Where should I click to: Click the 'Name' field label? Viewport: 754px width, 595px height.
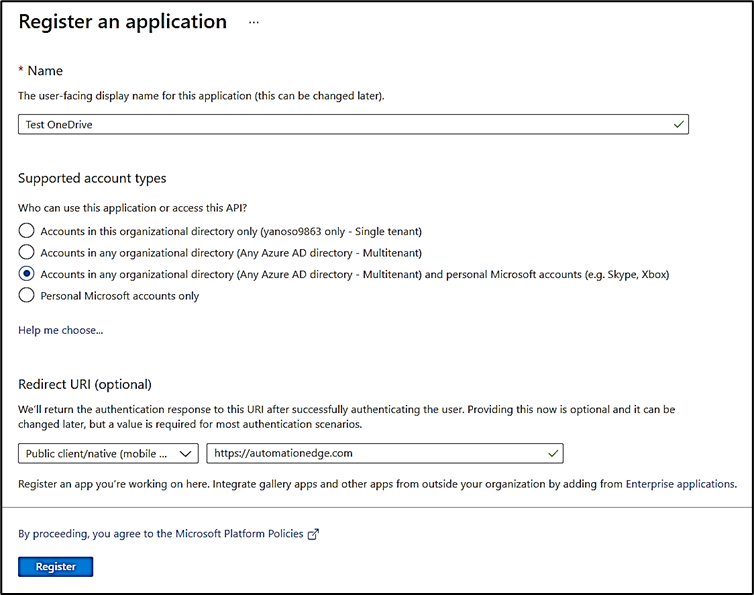coord(45,71)
